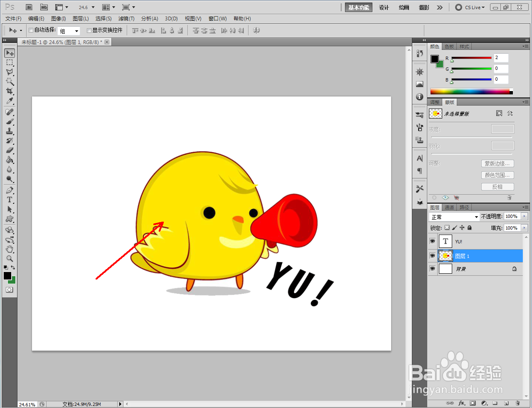This screenshot has height=408, width=532.
Task: Hide the 图层 1 layer
Action: point(432,256)
